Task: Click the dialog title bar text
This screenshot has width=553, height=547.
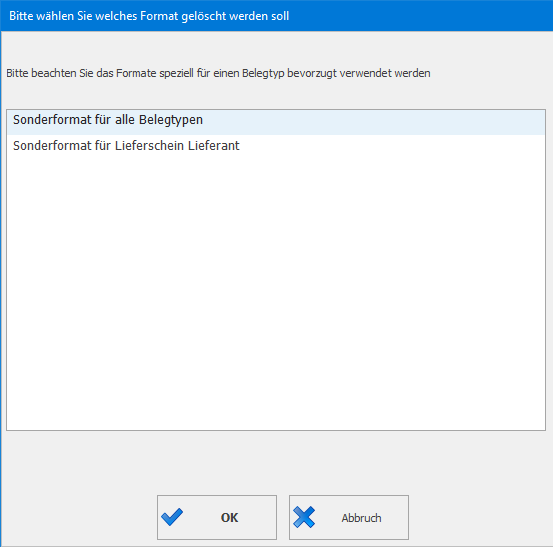Action: pos(149,16)
